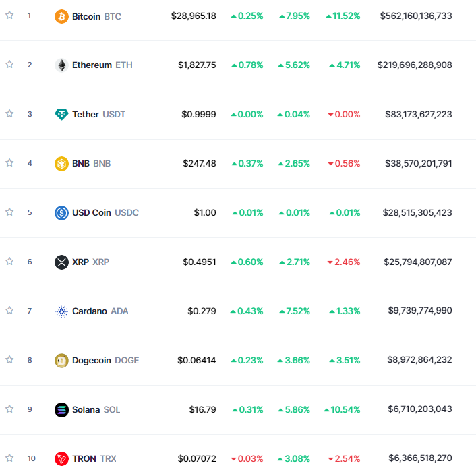Click the Ethereum logo icon

tap(61, 65)
